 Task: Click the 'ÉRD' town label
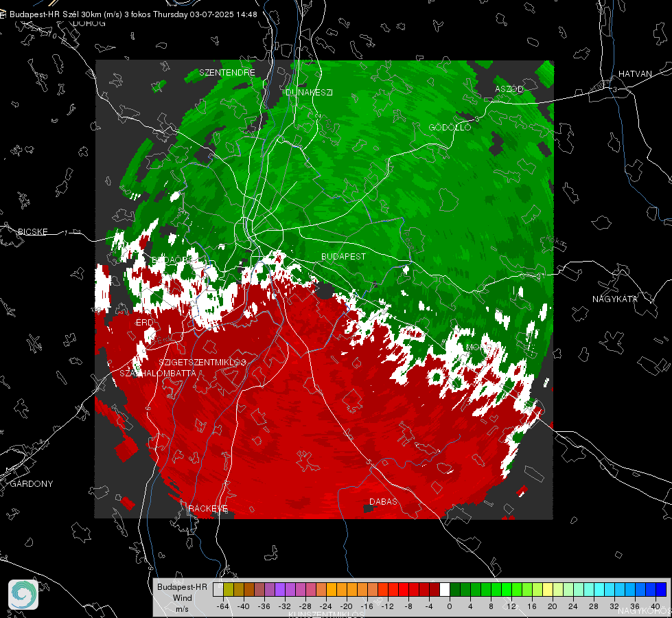click(144, 323)
